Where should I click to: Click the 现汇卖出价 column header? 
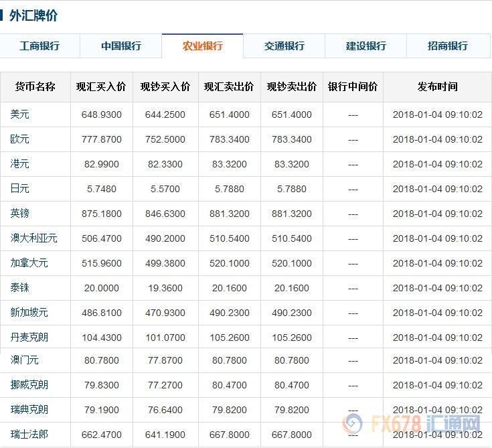229,86
